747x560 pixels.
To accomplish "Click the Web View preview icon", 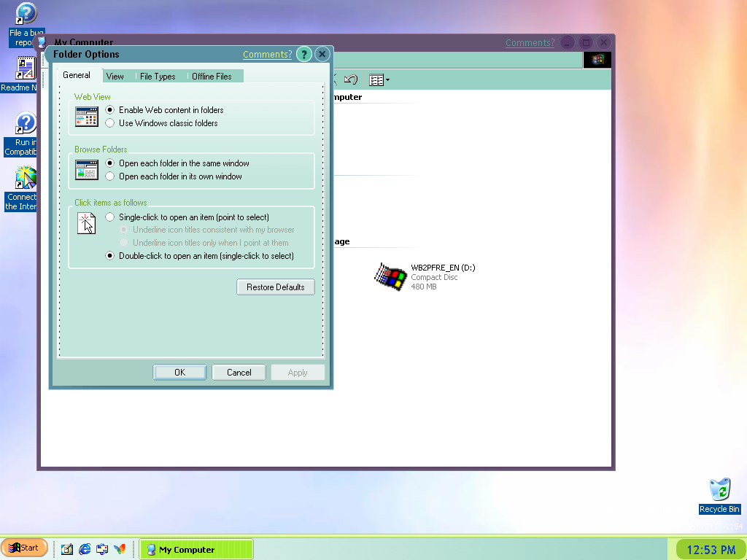I will point(87,117).
